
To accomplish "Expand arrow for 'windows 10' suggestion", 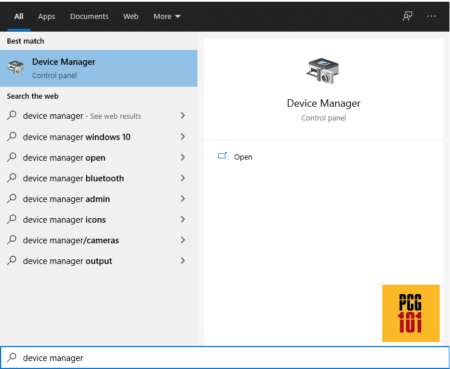I will tap(183, 137).
